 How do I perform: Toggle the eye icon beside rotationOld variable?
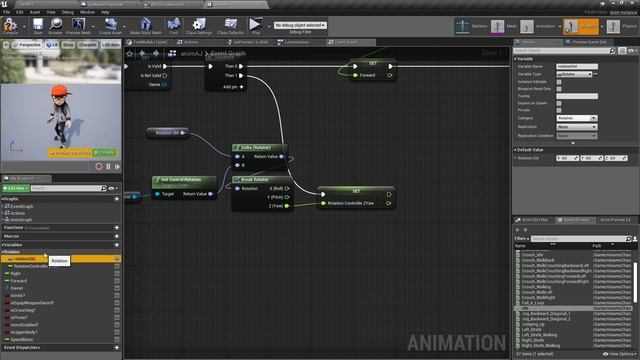coord(117,259)
